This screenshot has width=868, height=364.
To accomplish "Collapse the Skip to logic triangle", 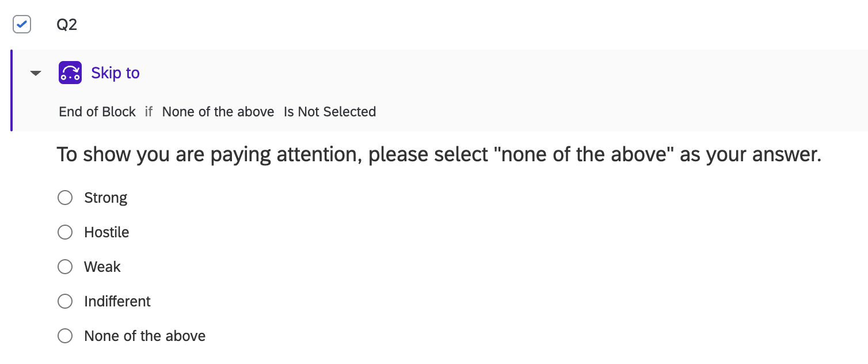I will pyautogui.click(x=36, y=73).
